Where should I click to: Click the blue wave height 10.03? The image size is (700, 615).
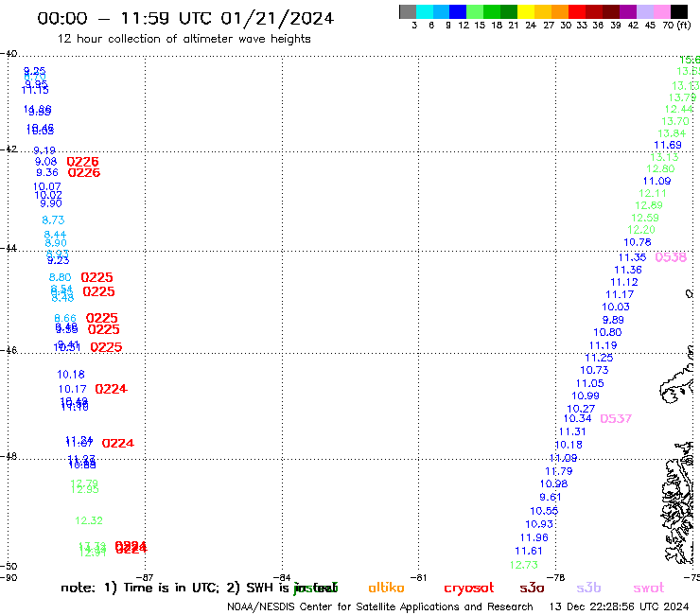tap(616, 307)
